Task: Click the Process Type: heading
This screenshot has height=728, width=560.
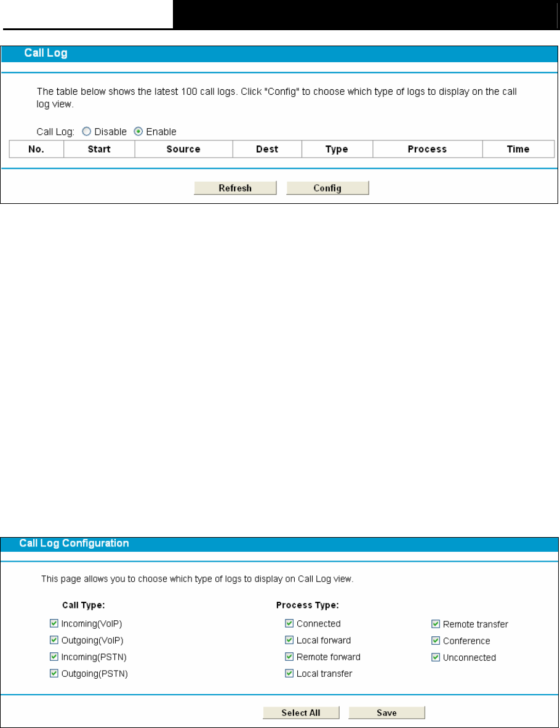Action: tap(308, 605)
